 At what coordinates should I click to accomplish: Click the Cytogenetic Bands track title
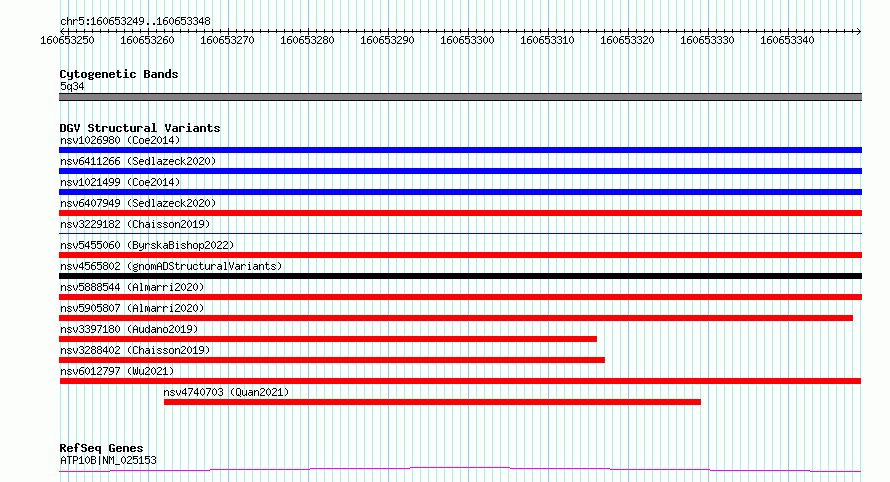pos(119,74)
